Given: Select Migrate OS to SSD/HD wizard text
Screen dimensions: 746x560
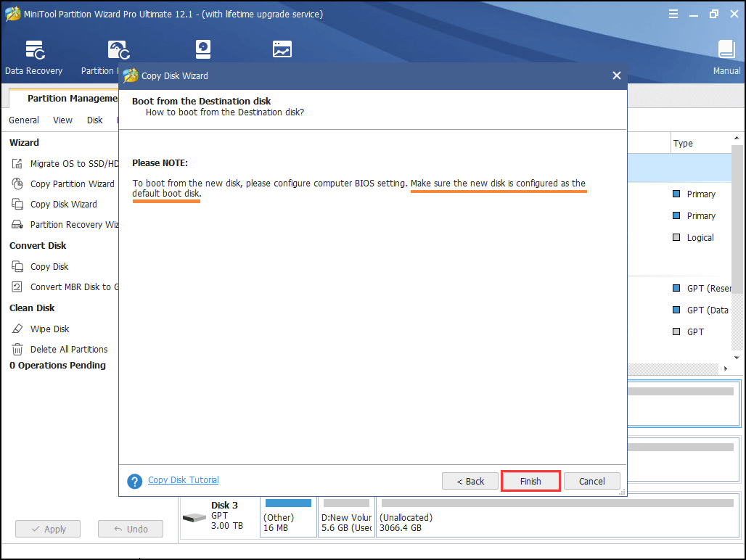Looking at the screenshot, I should (74, 163).
